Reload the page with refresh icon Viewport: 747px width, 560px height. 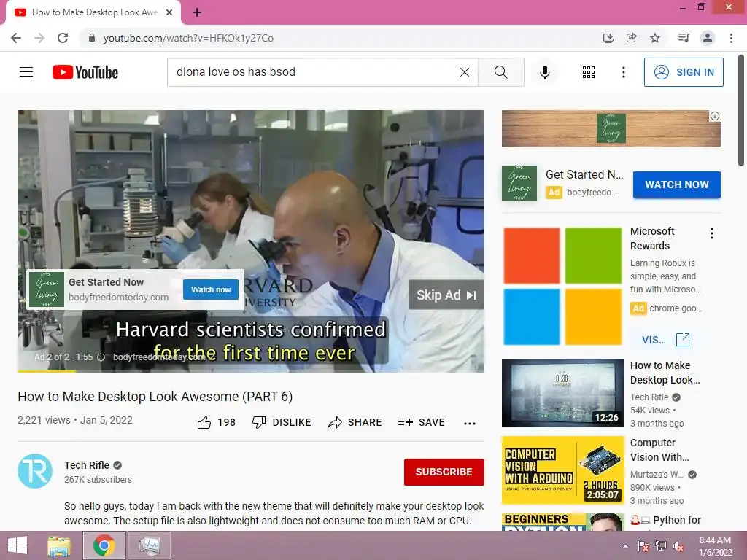(x=63, y=38)
